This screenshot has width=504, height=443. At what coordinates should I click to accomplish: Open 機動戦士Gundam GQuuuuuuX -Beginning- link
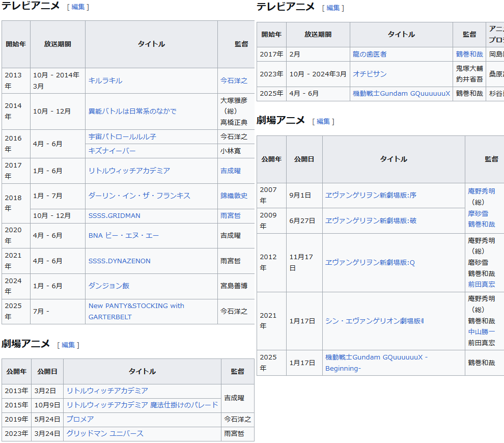pyautogui.click(x=376, y=363)
